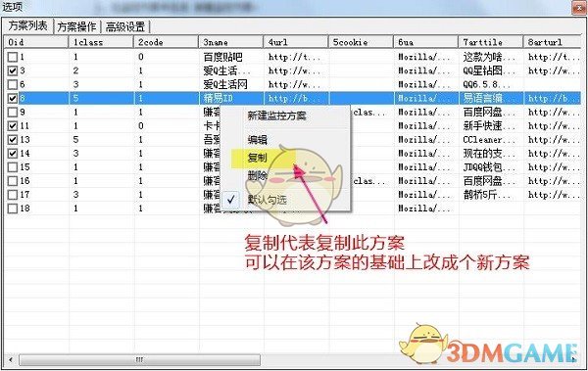The image size is (588, 371).
Task: Sort by the 5cookie column header
Action: click(361, 42)
